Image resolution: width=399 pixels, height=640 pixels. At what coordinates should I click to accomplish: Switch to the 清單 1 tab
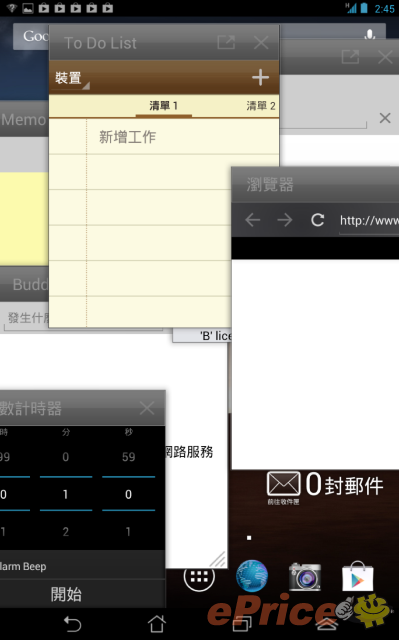pyautogui.click(x=163, y=106)
